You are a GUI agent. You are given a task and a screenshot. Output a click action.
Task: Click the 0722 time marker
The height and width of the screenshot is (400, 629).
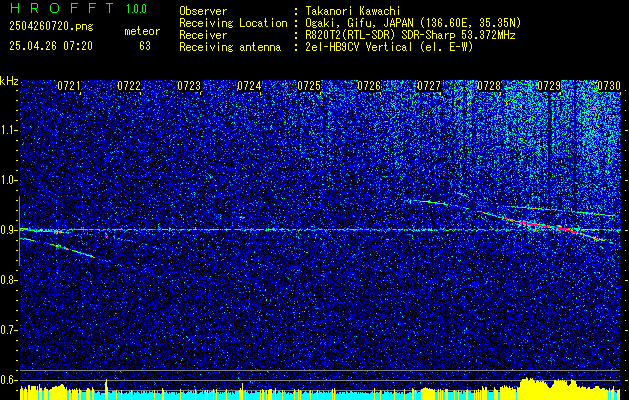(x=129, y=86)
